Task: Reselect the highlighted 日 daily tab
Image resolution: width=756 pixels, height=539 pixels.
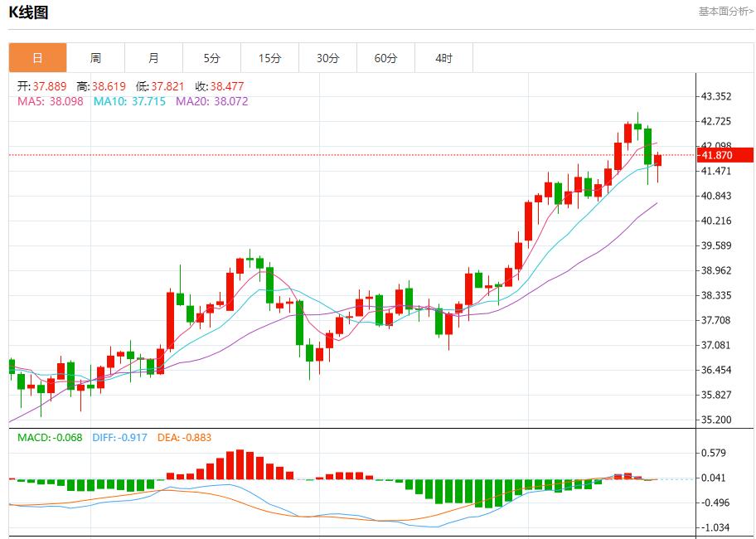Action: click(36, 58)
